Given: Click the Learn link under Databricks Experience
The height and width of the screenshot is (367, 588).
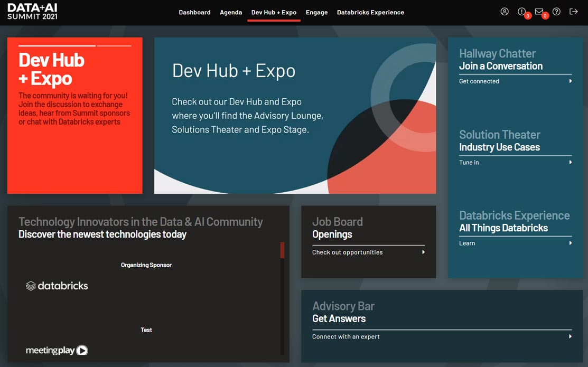Looking at the screenshot, I should pyautogui.click(x=467, y=243).
